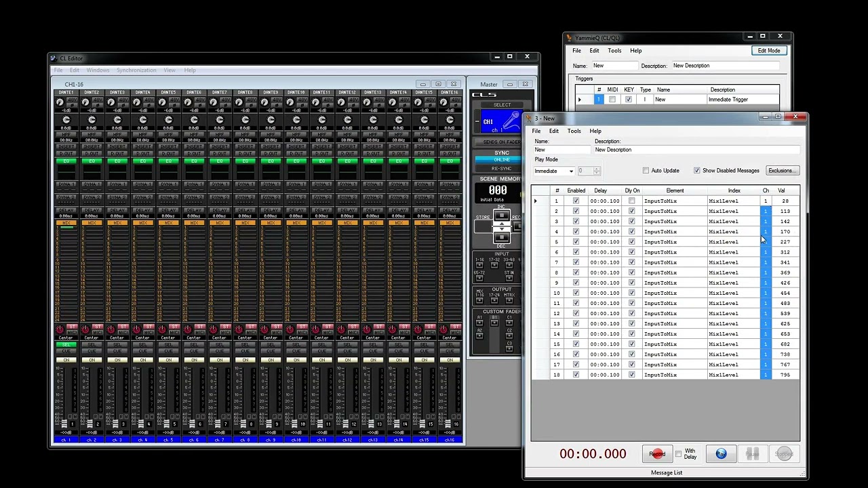
Task: Open the Exclusions dialog
Action: 782,171
